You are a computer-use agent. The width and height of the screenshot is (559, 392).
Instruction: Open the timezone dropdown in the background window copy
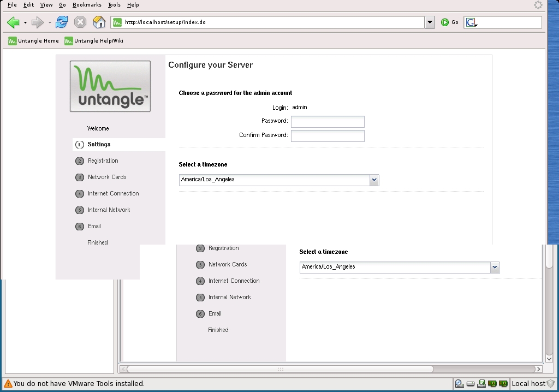(495, 267)
